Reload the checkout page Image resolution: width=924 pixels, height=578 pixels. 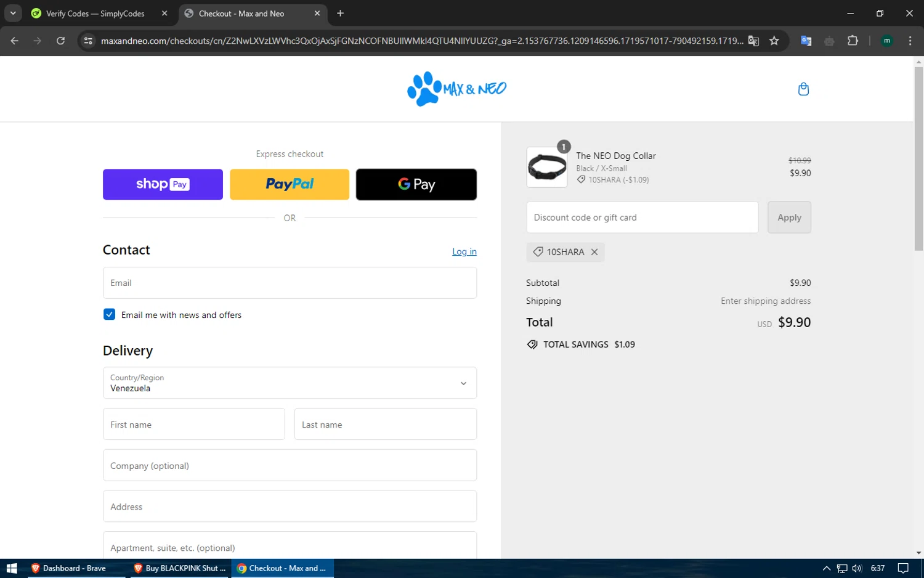pyautogui.click(x=60, y=41)
